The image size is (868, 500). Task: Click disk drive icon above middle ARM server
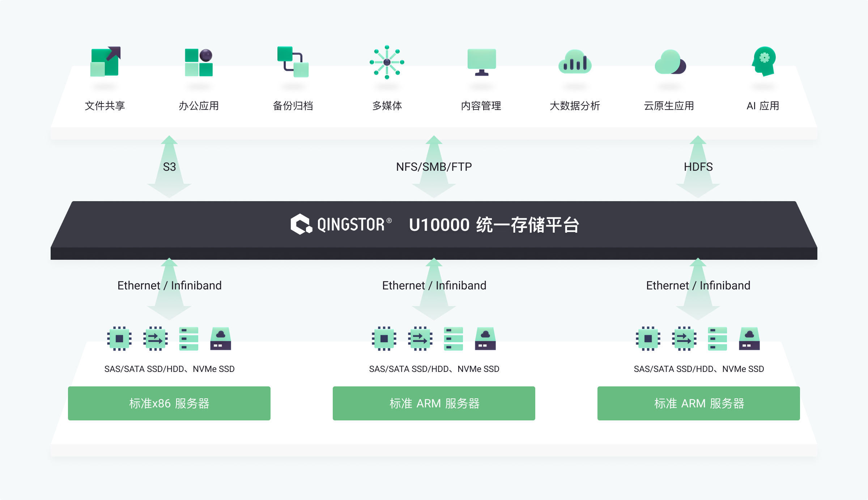[x=485, y=339]
